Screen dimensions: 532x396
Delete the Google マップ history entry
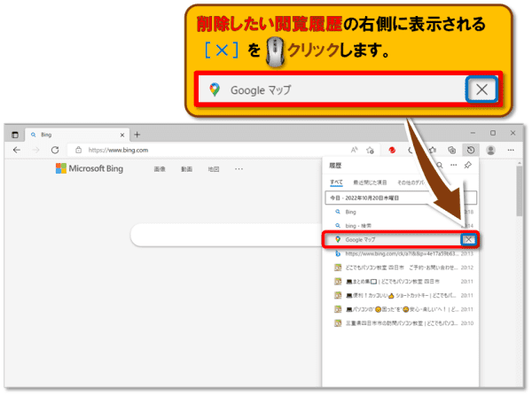(468, 240)
